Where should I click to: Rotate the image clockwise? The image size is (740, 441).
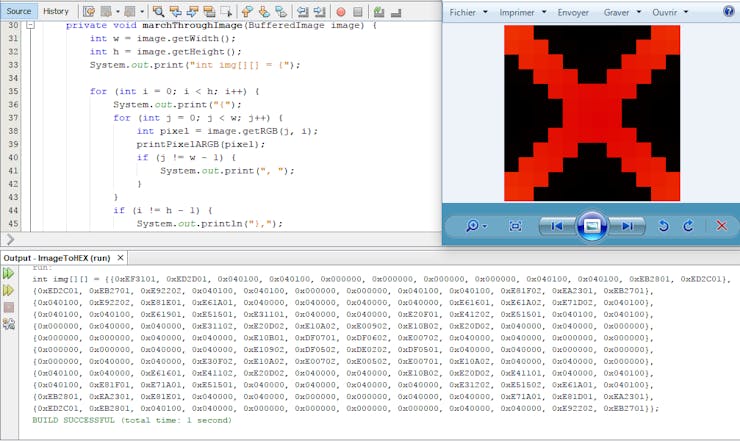[x=688, y=226]
